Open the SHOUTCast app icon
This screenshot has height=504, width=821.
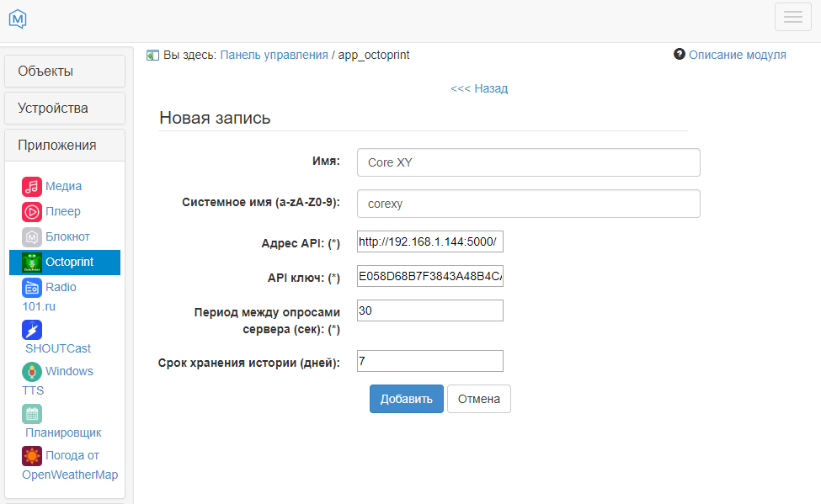coord(32,330)
